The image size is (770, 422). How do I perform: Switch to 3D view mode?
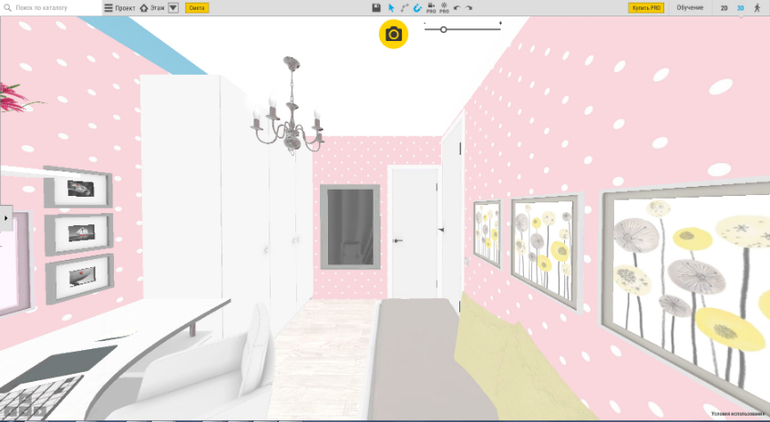[740, 8]
